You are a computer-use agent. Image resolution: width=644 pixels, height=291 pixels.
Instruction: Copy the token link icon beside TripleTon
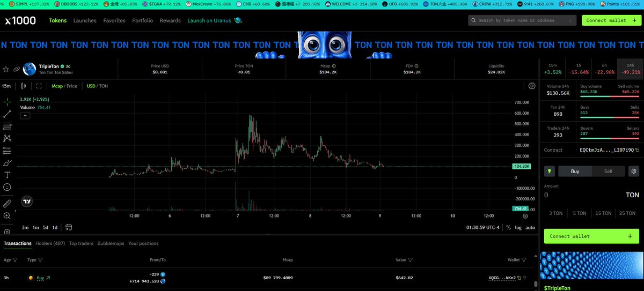(x=17, y=69)
